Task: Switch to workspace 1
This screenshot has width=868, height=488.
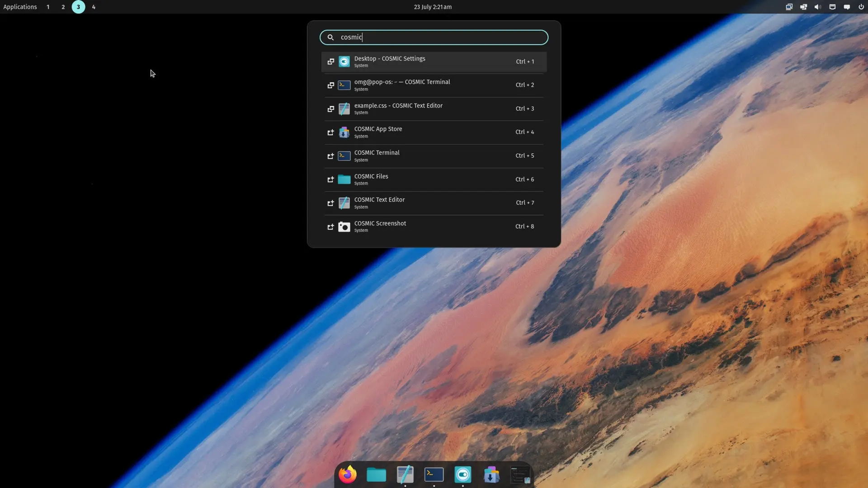Action: click(48, 7)
